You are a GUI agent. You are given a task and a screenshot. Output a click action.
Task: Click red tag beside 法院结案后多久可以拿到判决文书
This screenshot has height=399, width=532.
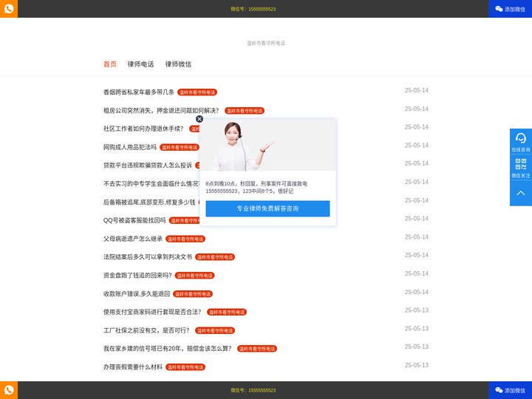215,257
